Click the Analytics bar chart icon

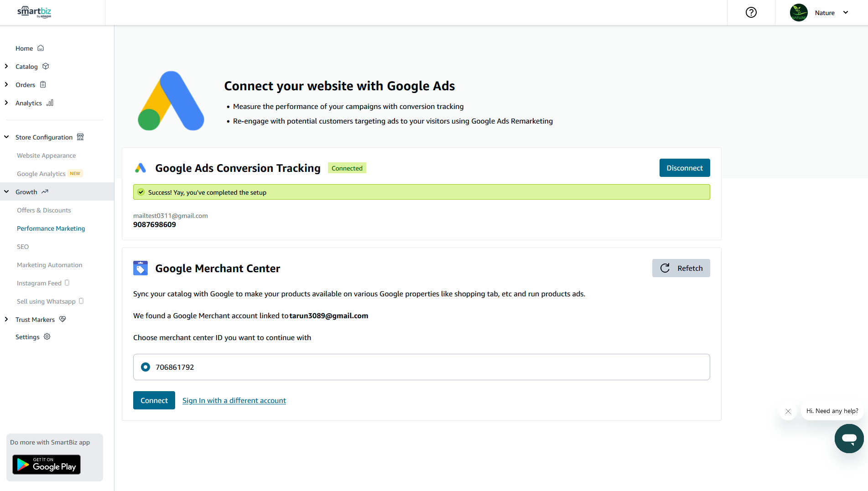pos(50,103)
